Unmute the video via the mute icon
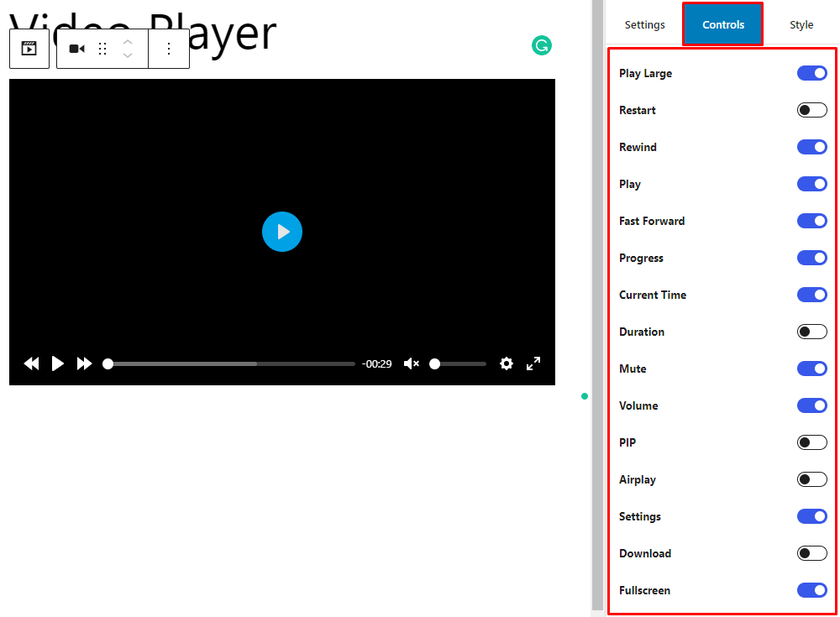This screenshot has height=617, width=840. [x=411, y=363]
